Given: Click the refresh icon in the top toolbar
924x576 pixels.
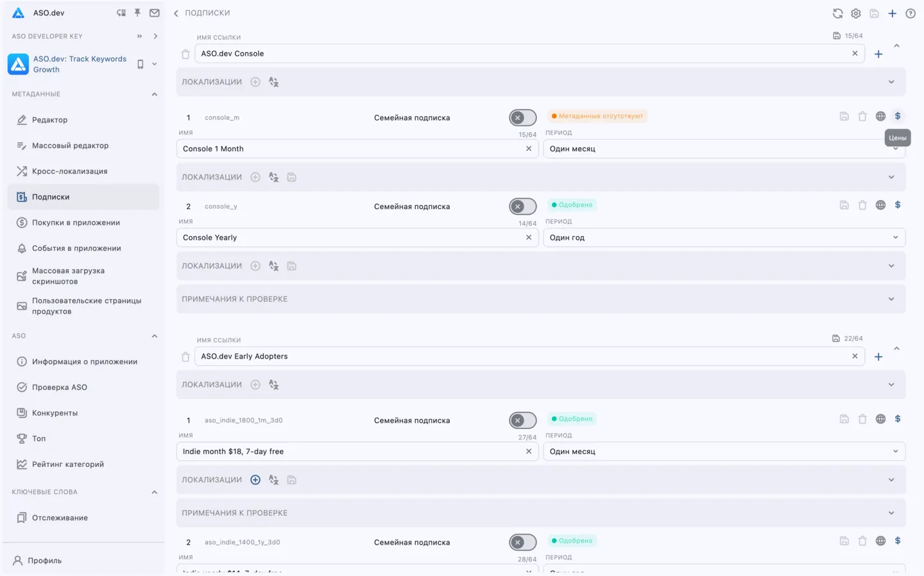Looking at the screenshot, I should tap(837, 13).
